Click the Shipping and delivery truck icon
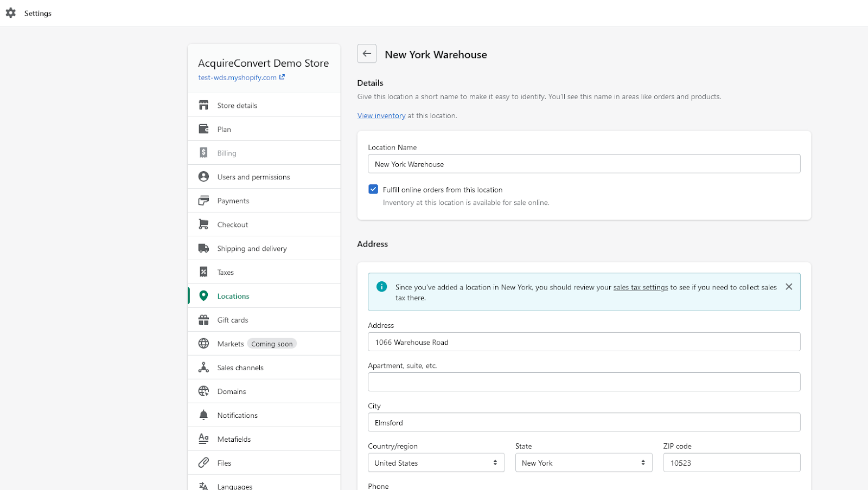The height and width of the screenshot is (490, 868). tap(203, 248)
